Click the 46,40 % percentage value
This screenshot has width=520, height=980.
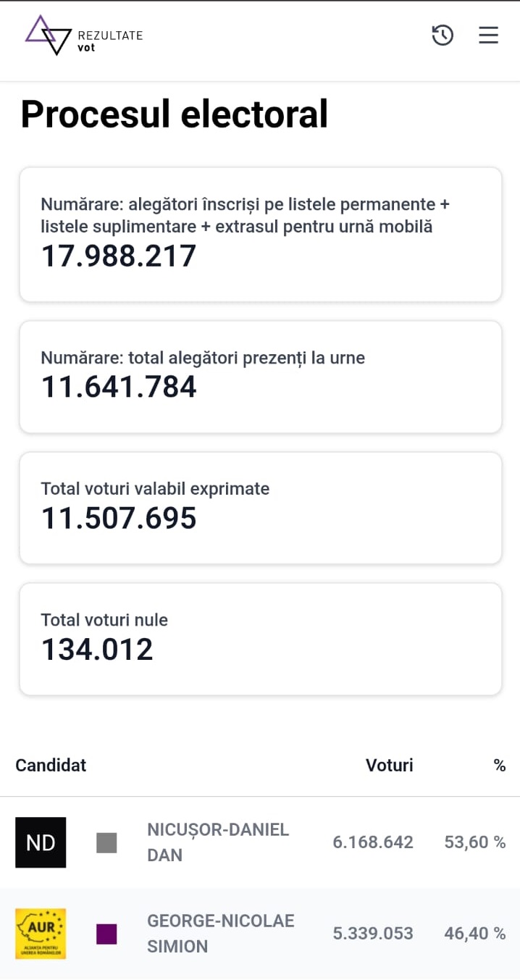tap(474, 934)
